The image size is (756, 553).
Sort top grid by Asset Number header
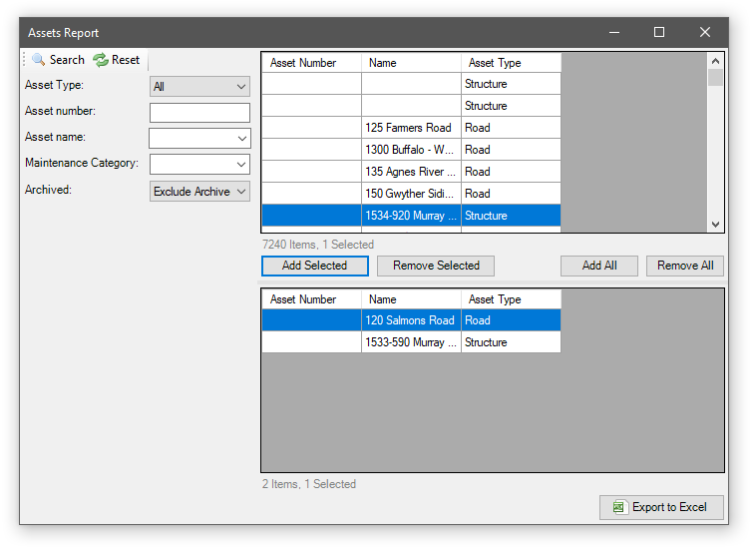click(x=311, y=63)
